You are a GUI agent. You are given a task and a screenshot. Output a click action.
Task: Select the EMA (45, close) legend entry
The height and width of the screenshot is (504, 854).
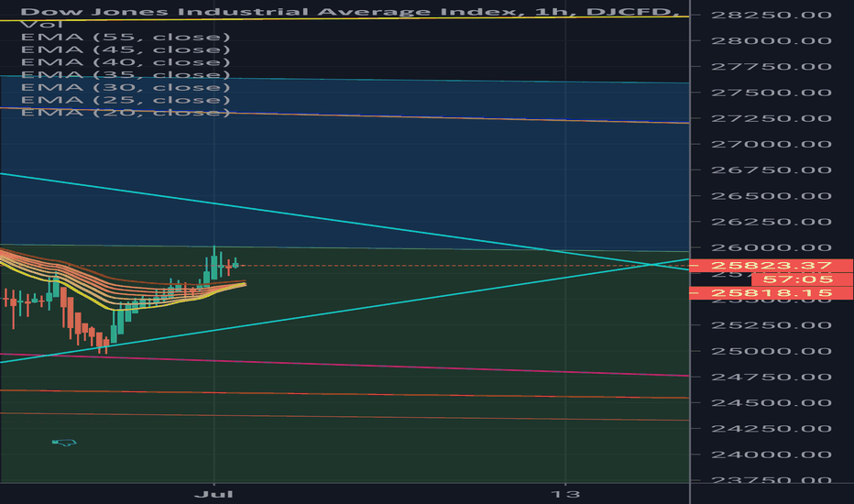pos(126,49)
